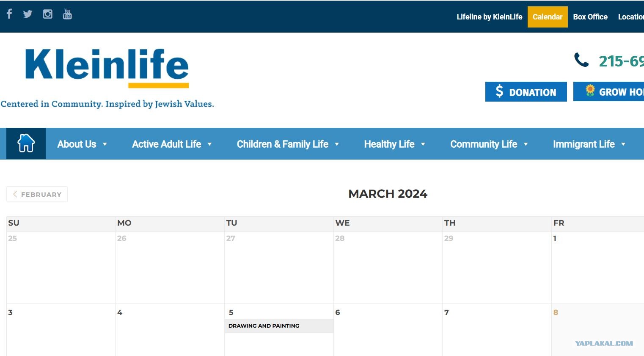This screenshot has width=644, height=356.
Task: Go to the home page via house icon
Action: (x=26, y=144)
